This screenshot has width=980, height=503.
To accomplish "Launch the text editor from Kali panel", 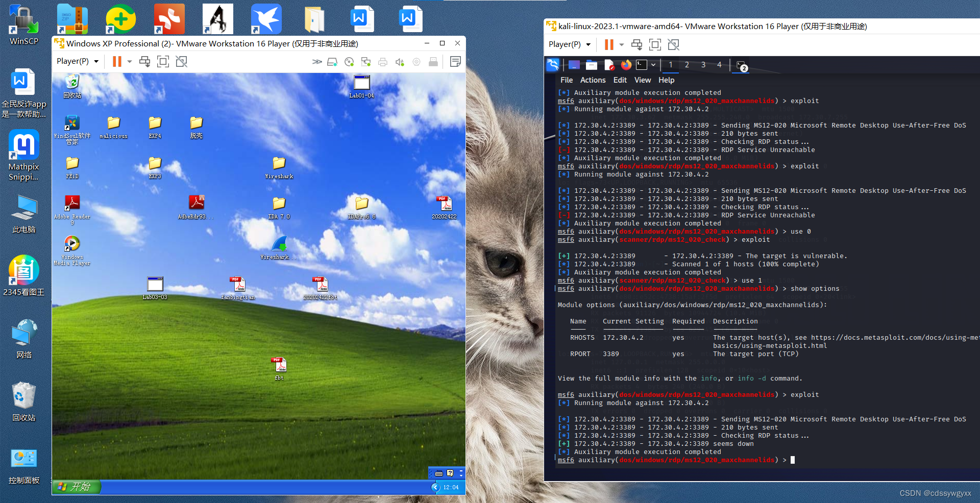I will 609,65.
